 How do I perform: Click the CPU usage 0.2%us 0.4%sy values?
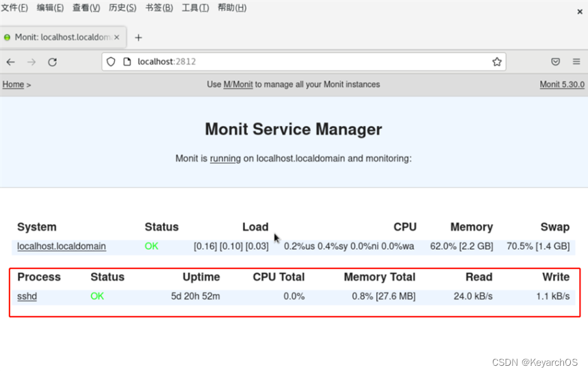coord(348,246)
